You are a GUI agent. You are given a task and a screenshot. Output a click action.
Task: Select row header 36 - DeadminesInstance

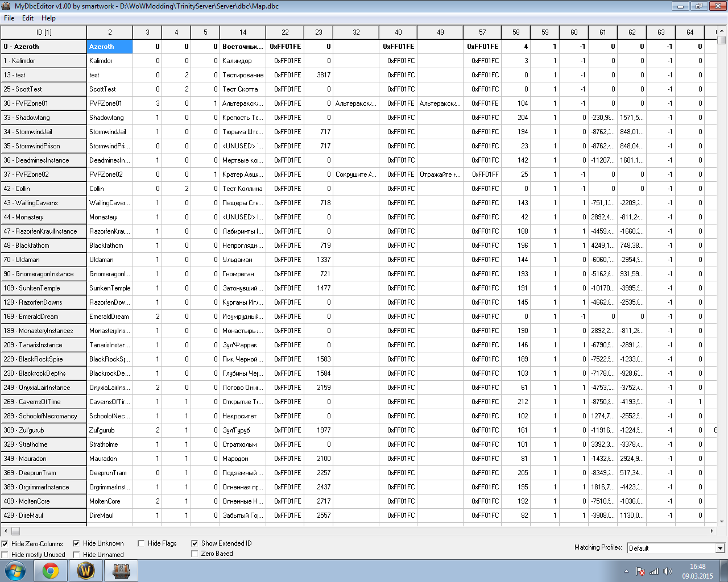coord(44,160)
